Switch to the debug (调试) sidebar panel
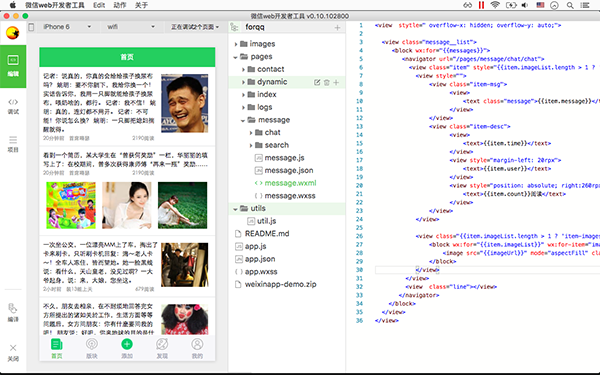This screenshot has height=375, width=600. coord(13,106)
